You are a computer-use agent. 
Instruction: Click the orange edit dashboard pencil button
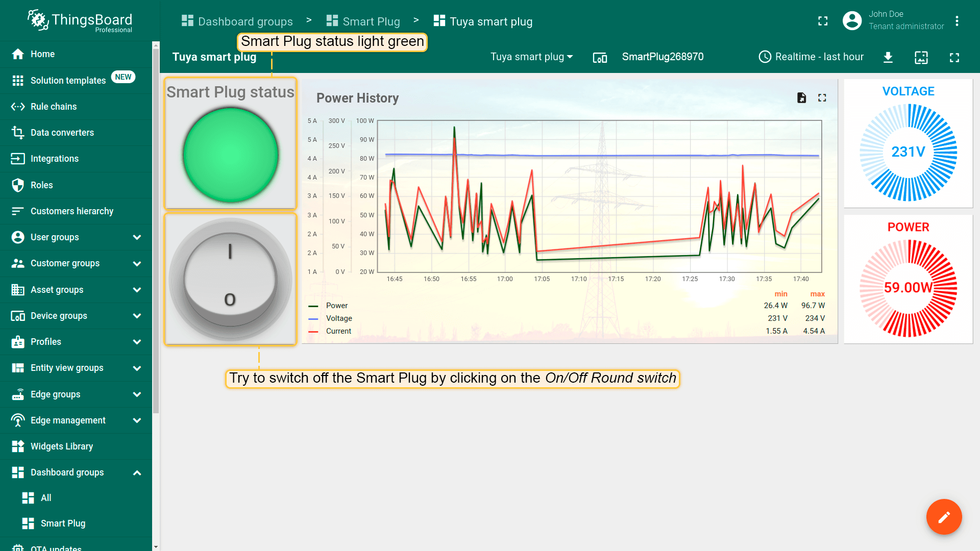coord(944,517)
